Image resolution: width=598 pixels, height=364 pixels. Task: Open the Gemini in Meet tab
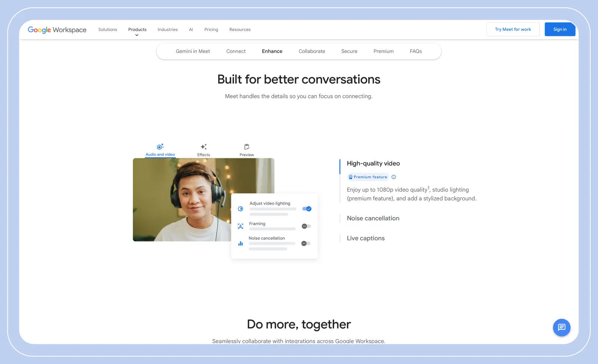[x=193, y=51]
